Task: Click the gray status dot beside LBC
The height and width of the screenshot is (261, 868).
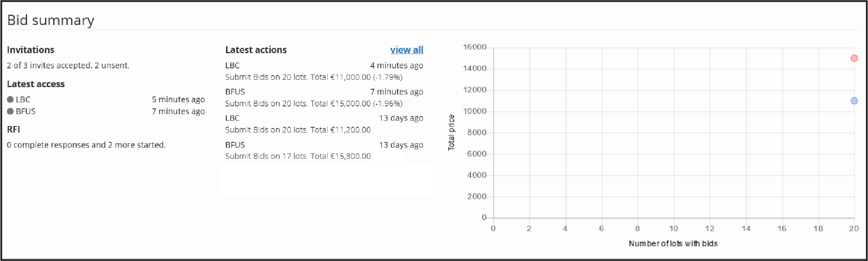Action: tap(10, 99)
